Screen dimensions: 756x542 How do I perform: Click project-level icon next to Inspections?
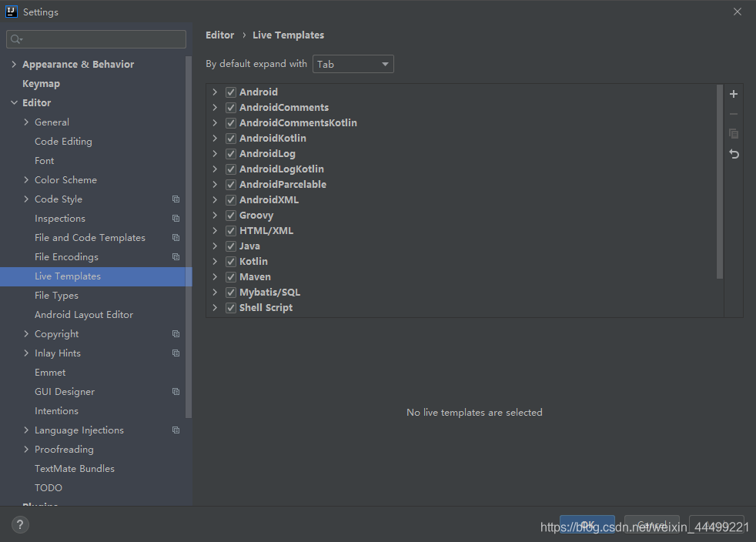pyautogui.click(x=176, y=219)
